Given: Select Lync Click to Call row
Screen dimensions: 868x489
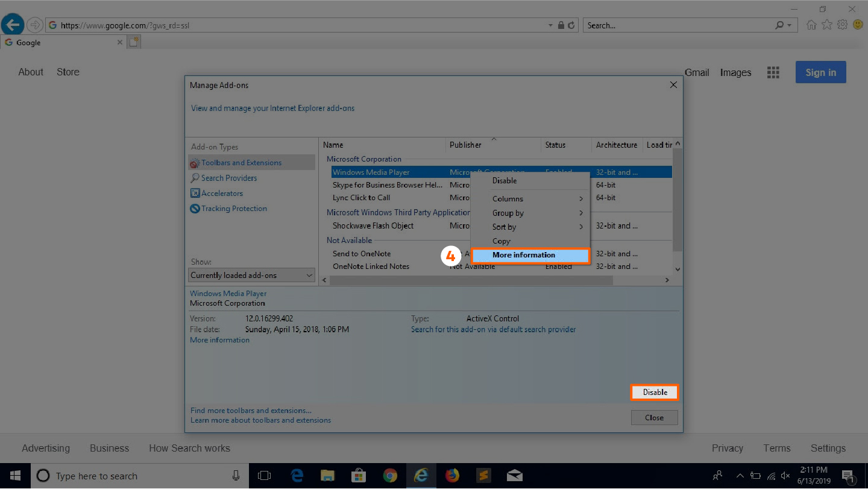Looking at the screenshot, I should 502,198.
